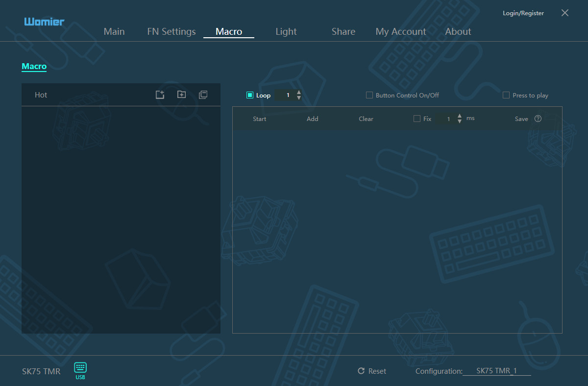Click the Loop count input field
This screenshot has width=588, height=386.
click(288, 95)
